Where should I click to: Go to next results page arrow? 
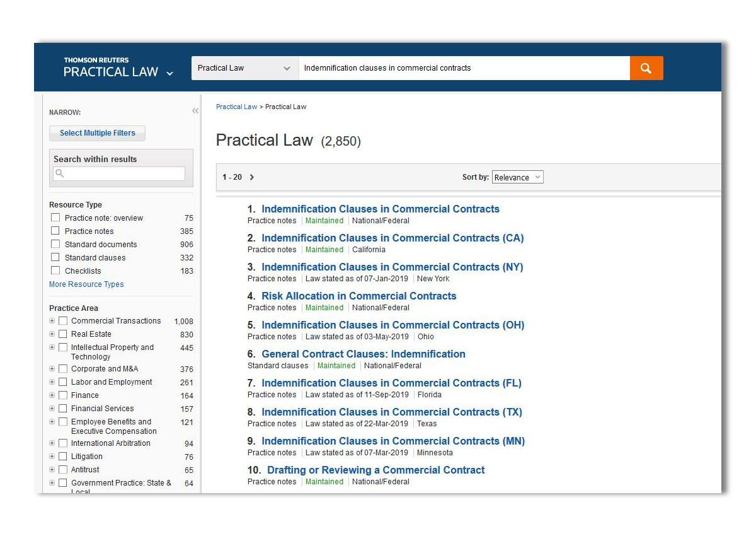(x=252, y=177)
